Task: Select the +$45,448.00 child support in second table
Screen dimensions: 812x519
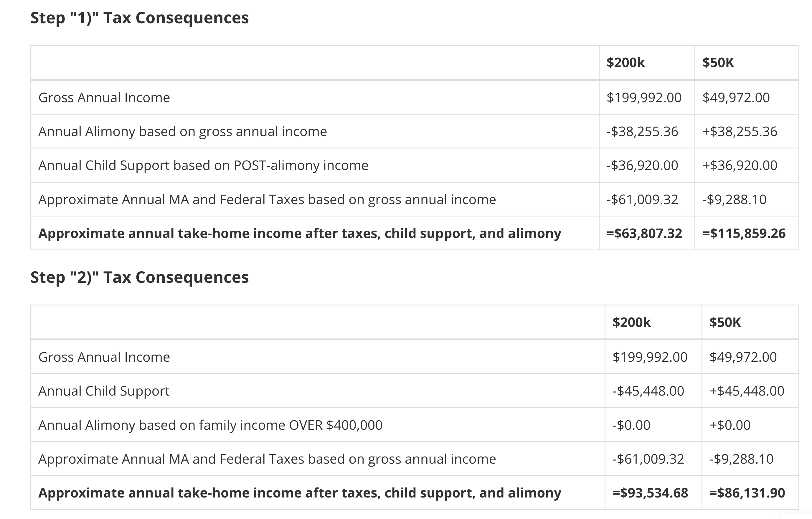Action: coord(747,391)
